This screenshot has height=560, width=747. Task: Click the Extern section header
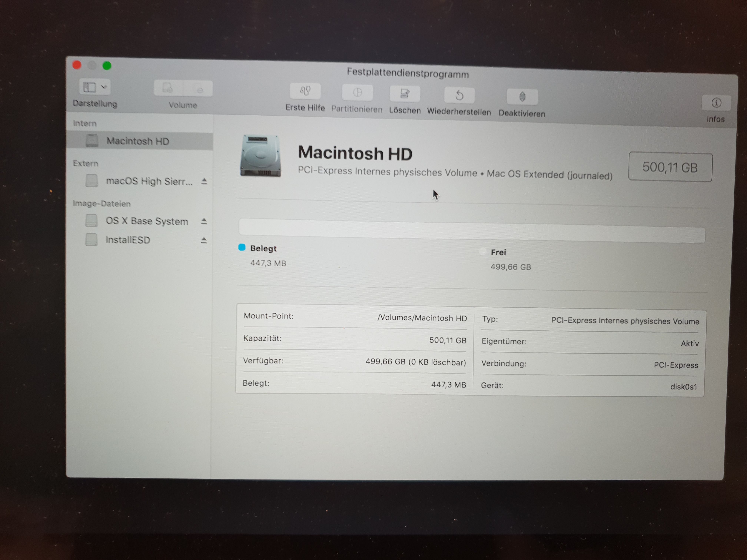pyautogui.click(x=86, y=163)
